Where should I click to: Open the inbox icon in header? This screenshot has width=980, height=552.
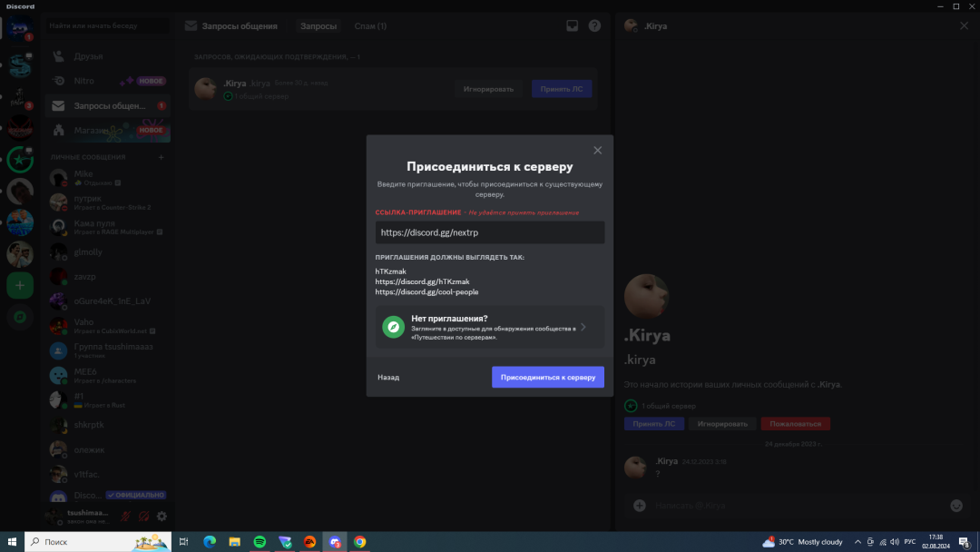[572, 25]
